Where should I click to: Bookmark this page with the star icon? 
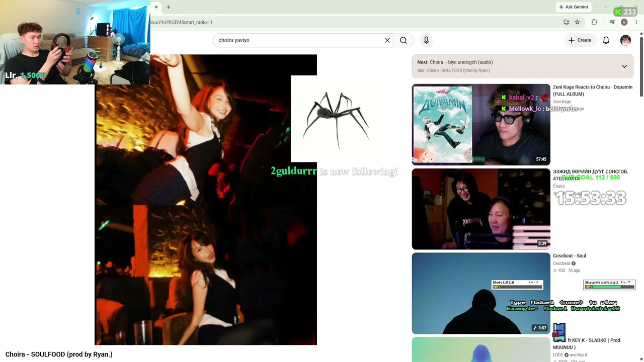[x=577, y=22]
